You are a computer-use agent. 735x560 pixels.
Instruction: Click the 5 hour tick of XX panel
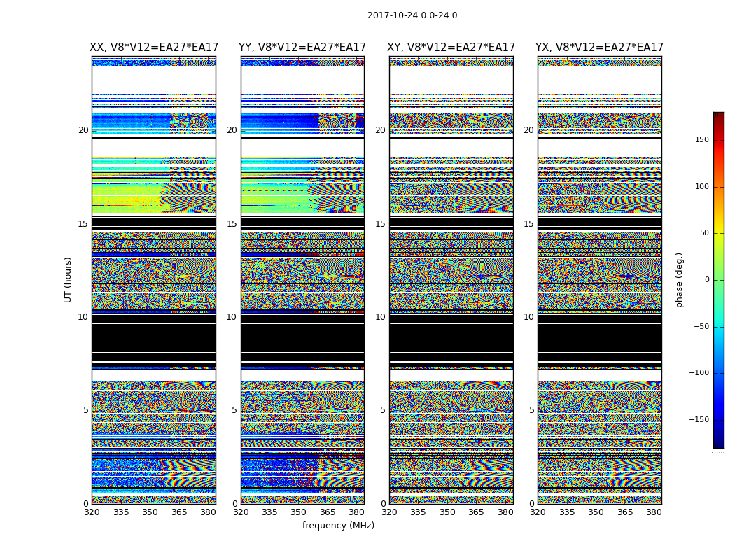tap(86, 410)
